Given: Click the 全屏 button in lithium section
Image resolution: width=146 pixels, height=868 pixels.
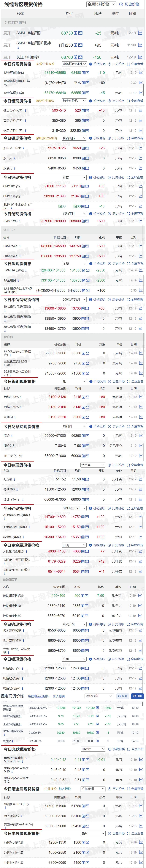Looking at the screenshot, I should [123, 696].
